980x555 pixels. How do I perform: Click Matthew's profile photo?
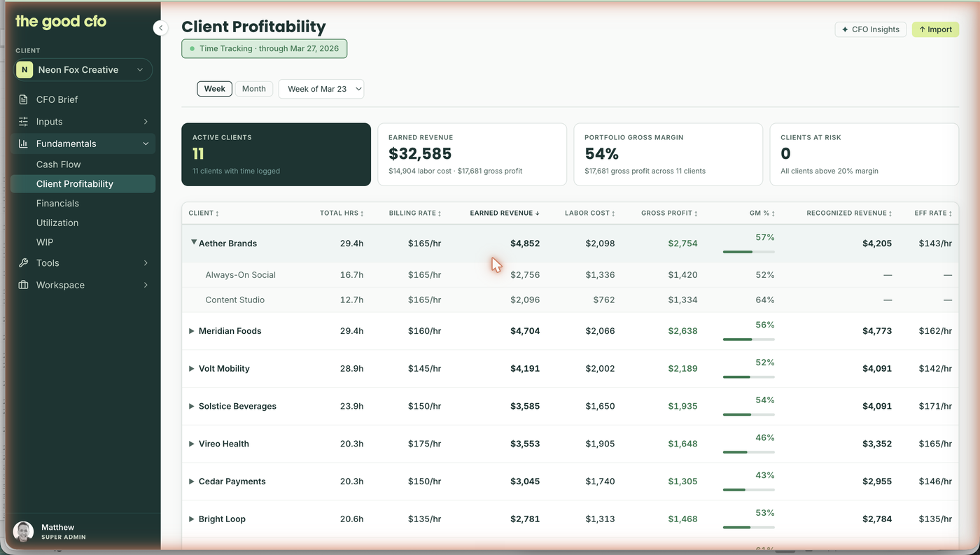(23, 531)
